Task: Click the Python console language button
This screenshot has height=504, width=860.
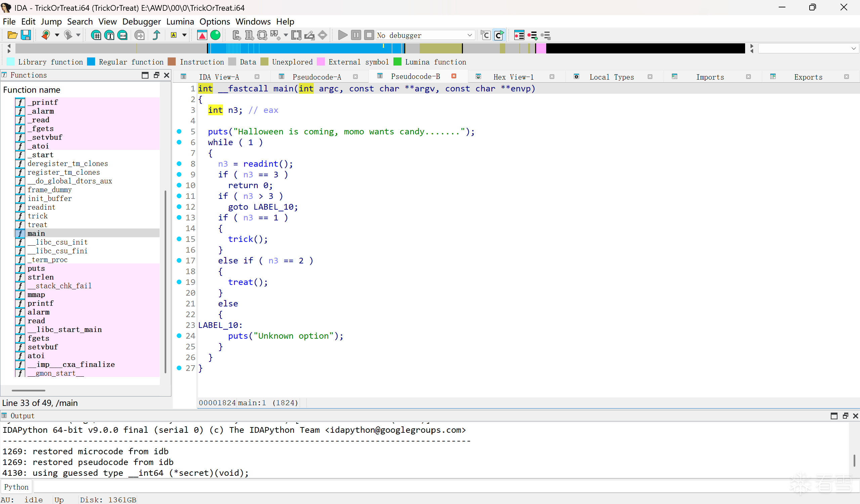Action: coord(16,487)
